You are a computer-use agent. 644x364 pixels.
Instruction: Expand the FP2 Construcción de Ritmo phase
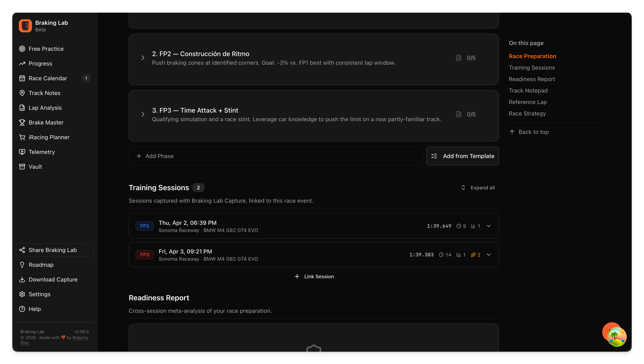click(143, 58)
